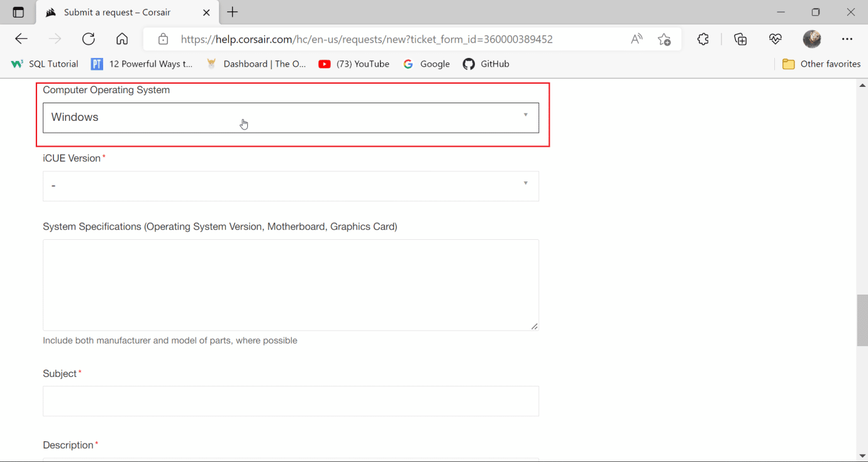
Task: Open (73) YouTube bookmark
Action: coord(354,64)
